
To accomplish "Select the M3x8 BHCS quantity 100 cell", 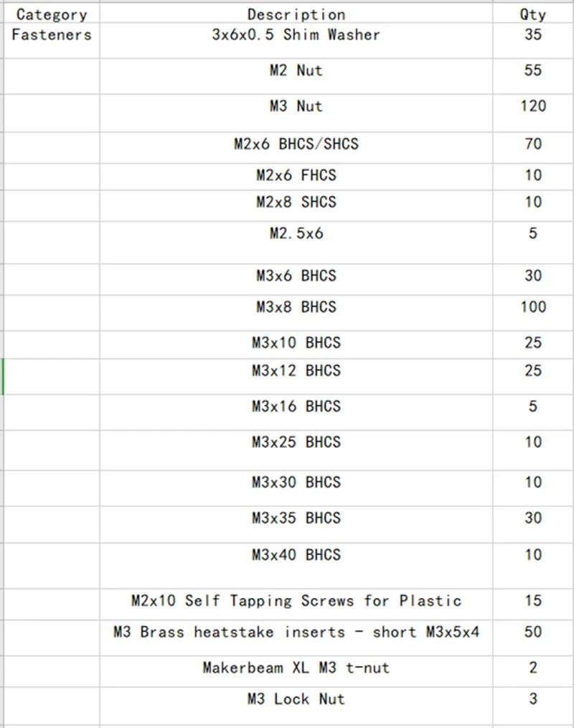I will tap(533, 313).
